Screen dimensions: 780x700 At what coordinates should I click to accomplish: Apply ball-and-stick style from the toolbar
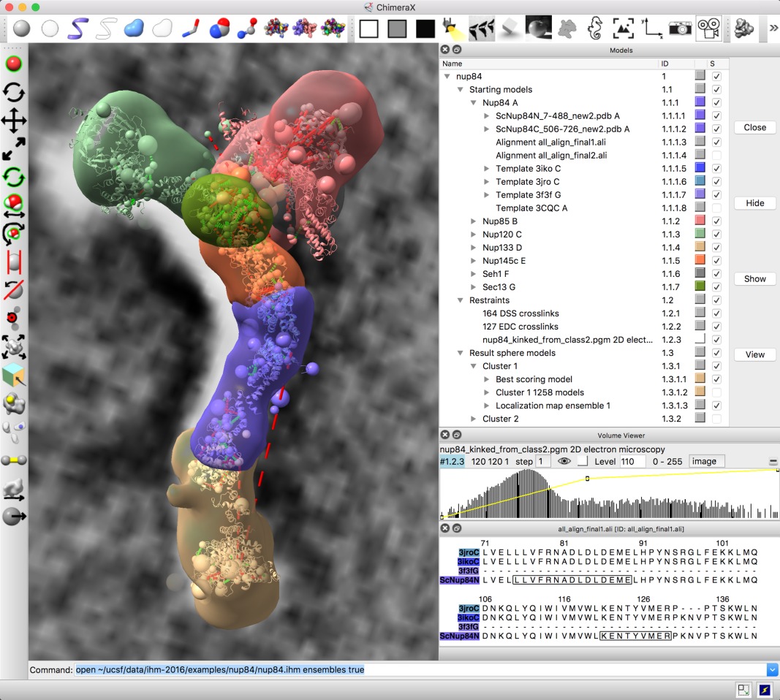247,28
